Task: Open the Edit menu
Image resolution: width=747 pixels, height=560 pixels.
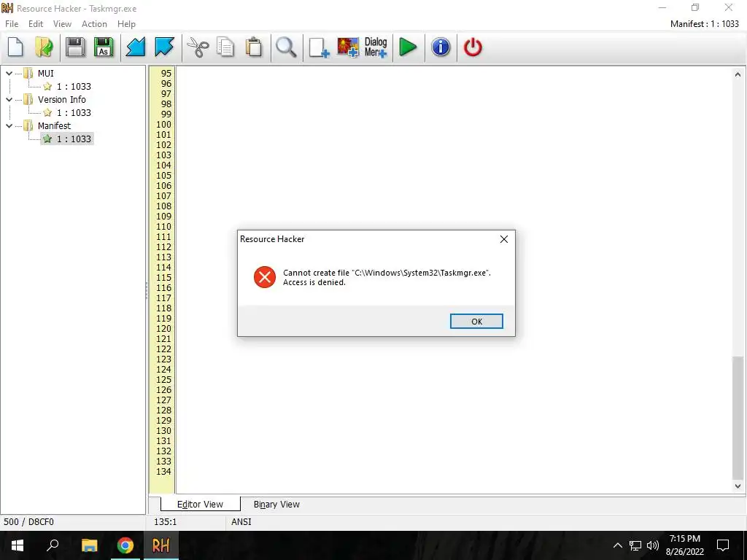Action: [x=36, y=24]
